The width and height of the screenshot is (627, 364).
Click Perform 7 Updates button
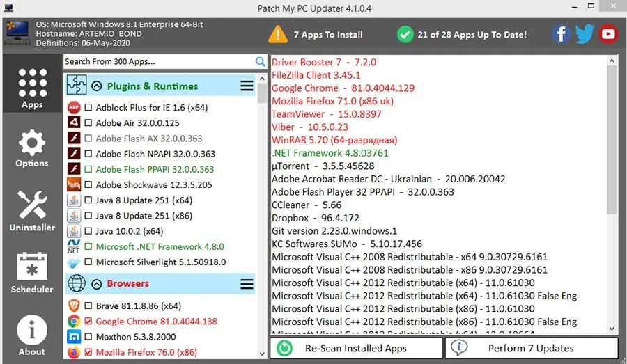532,348
